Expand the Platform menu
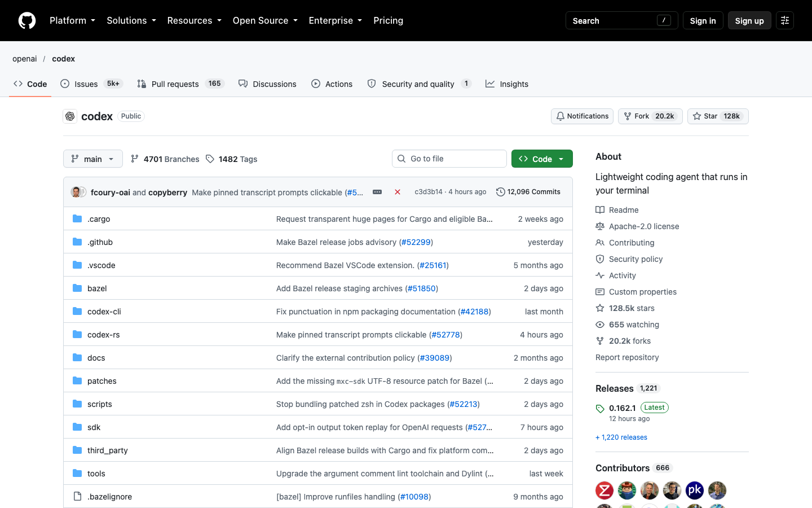 72,20
